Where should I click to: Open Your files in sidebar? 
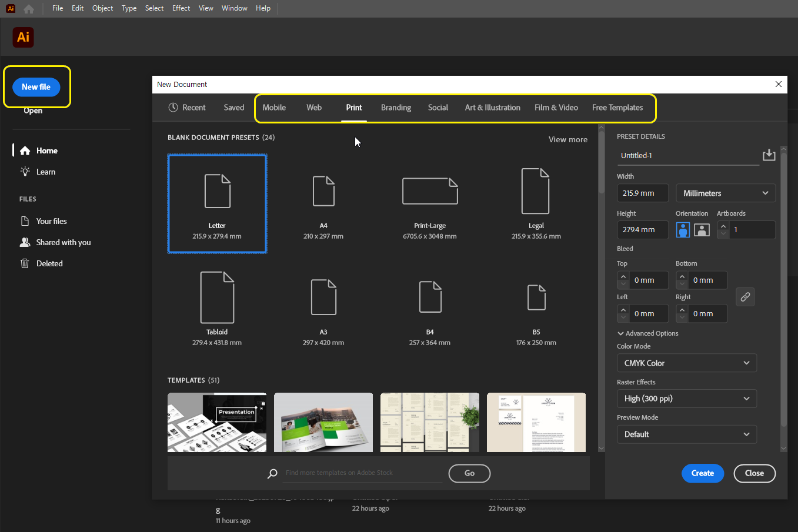click(44, 221)
